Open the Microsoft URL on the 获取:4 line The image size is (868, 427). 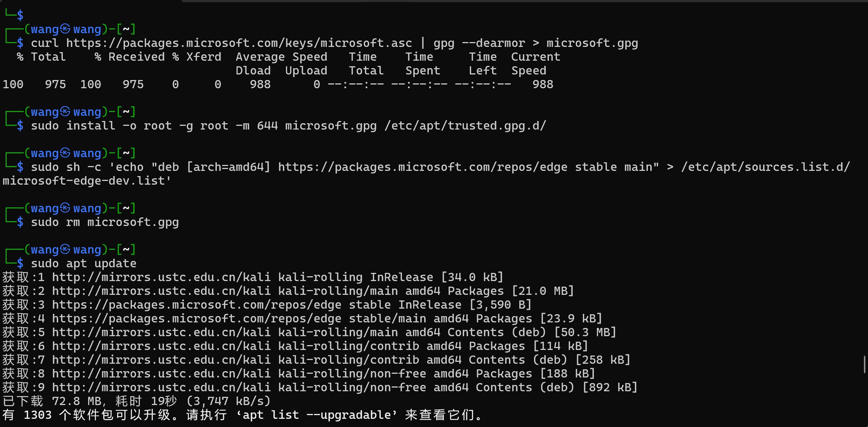point(196,319)
